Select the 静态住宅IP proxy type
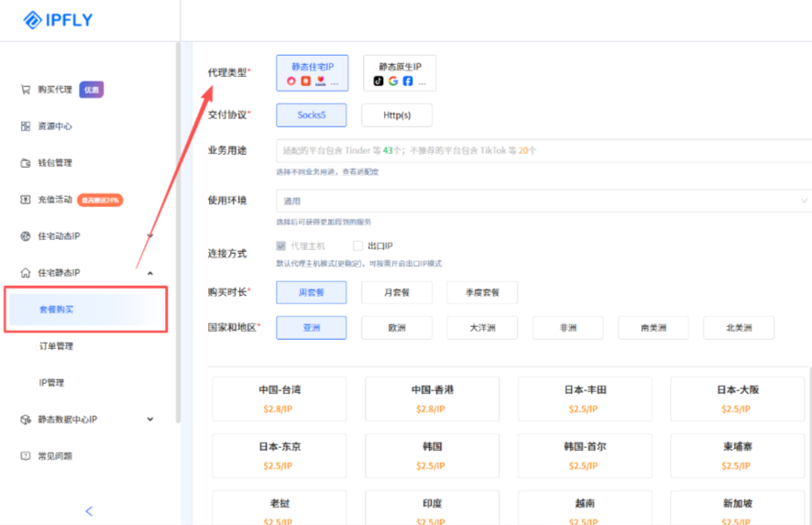Viewport: 812px width, 525px height. 313,73
